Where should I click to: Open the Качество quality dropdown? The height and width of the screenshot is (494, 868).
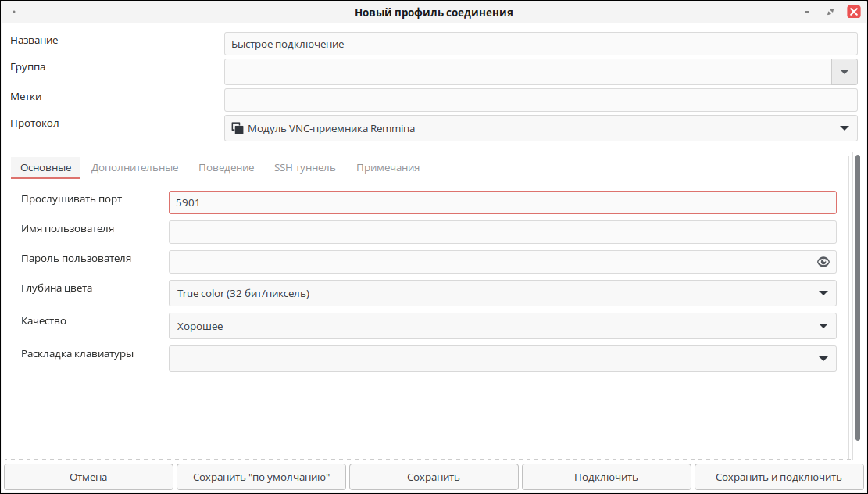click(823, 326)
